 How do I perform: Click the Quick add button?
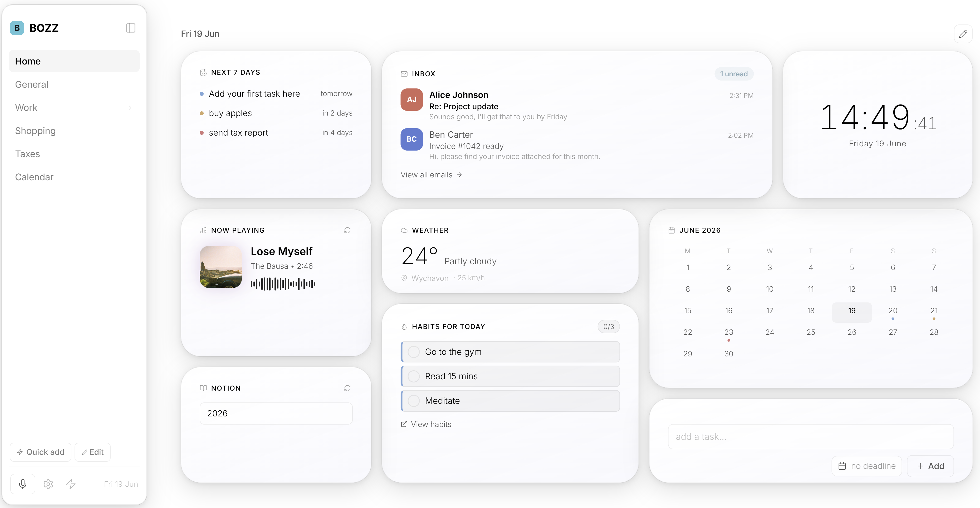tap(40, 452)
